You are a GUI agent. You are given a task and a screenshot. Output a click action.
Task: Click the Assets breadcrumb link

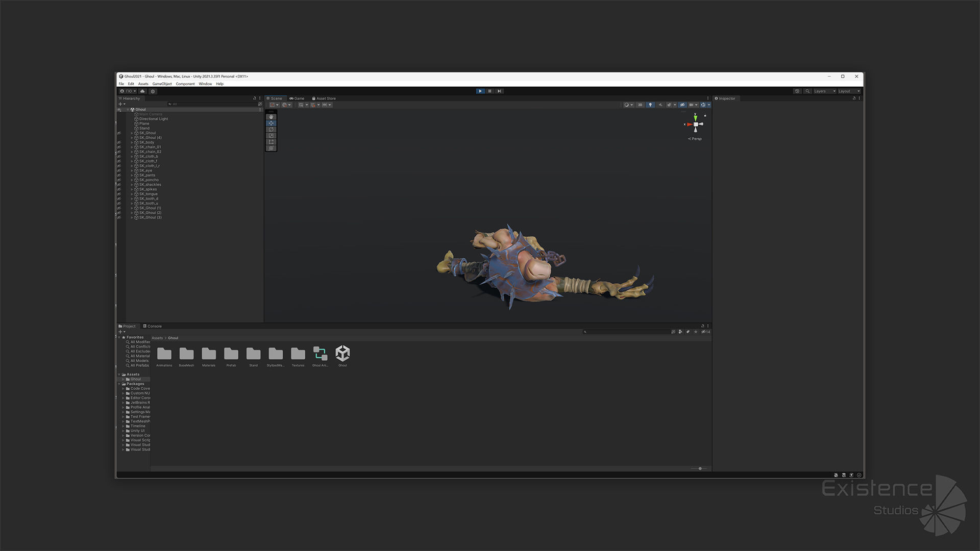click(x=157, y=338)
